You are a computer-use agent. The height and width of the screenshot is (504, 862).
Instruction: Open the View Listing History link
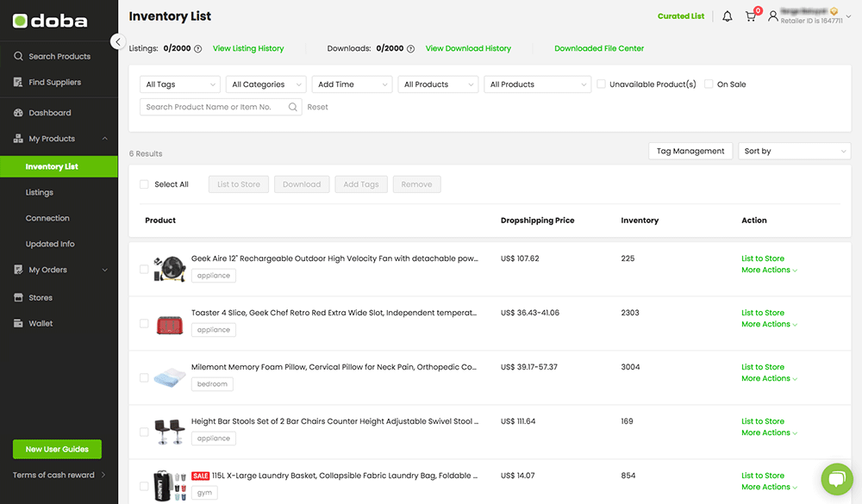click(248, 49)
